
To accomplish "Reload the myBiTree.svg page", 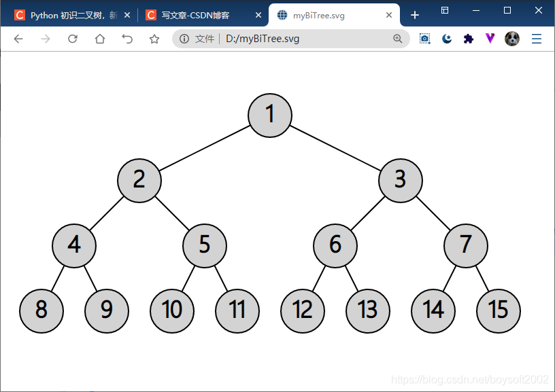I will point(73,39).
